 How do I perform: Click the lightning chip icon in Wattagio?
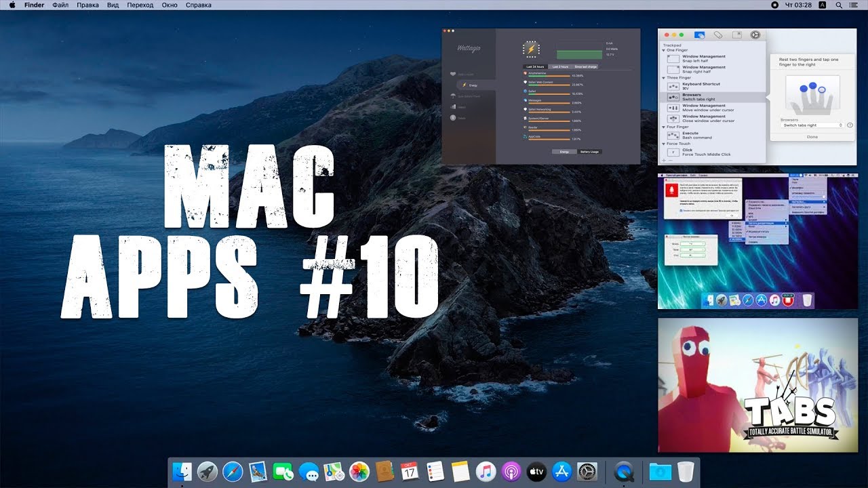531,49
